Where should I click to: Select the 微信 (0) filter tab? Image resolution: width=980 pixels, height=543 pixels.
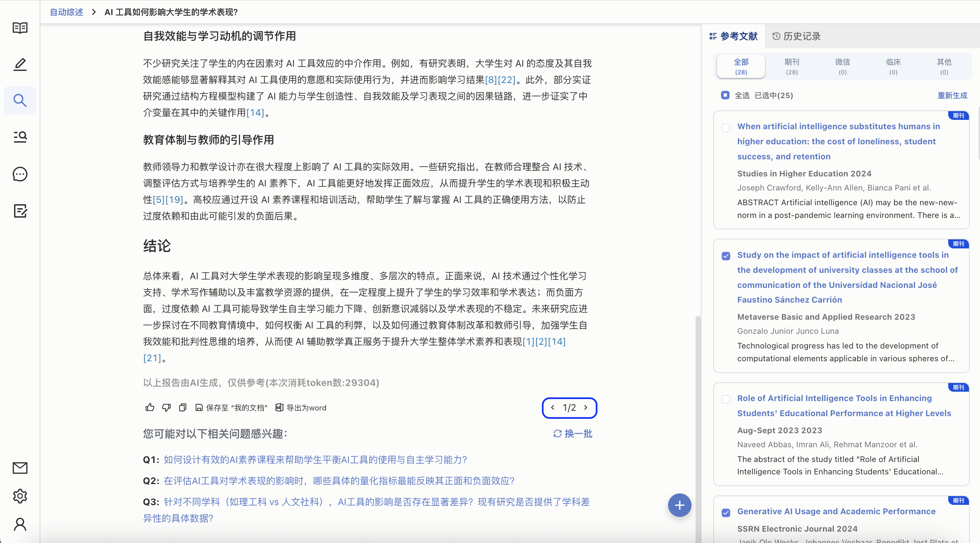coord(842,66)
